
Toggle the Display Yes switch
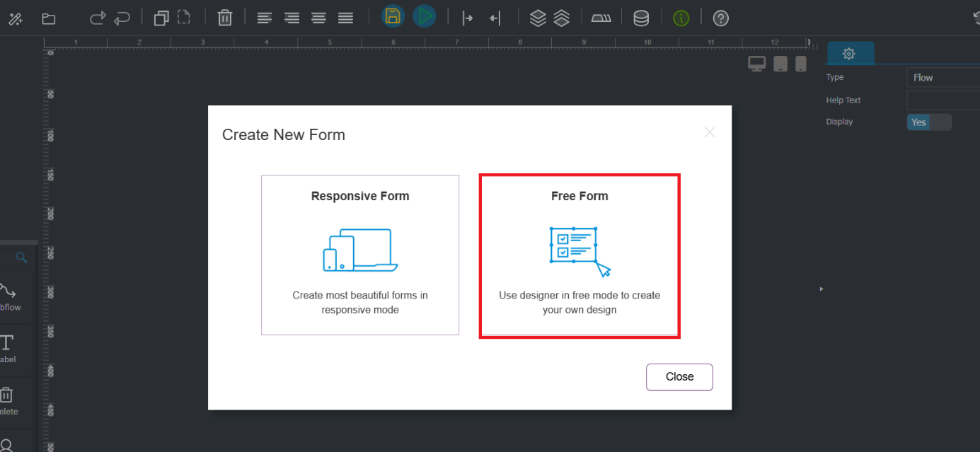[929, 122]
